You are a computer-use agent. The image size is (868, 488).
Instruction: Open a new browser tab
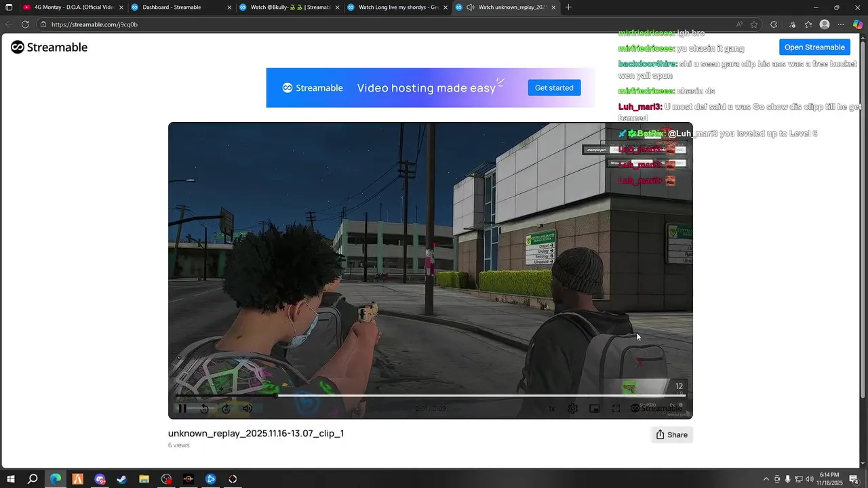tap(568, 7)
